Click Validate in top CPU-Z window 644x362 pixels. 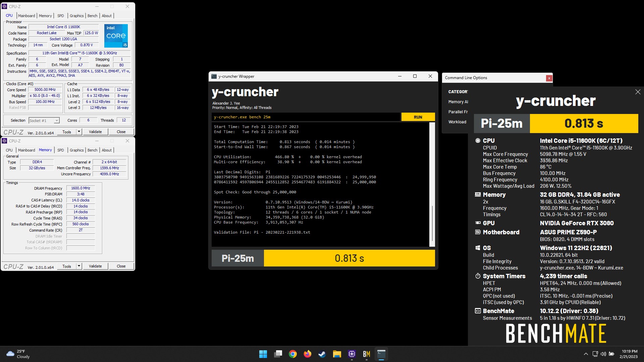coord(95,132)
